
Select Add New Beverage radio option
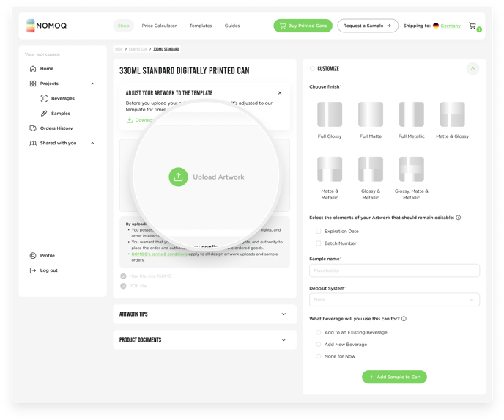pyautogui.click(x=318, y=345)
